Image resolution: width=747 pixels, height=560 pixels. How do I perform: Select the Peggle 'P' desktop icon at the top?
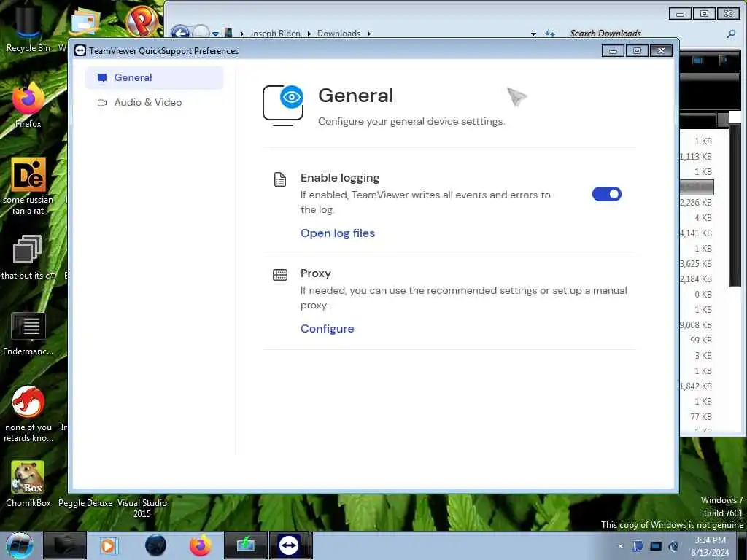pyautogui.click(x=142, y=20)
